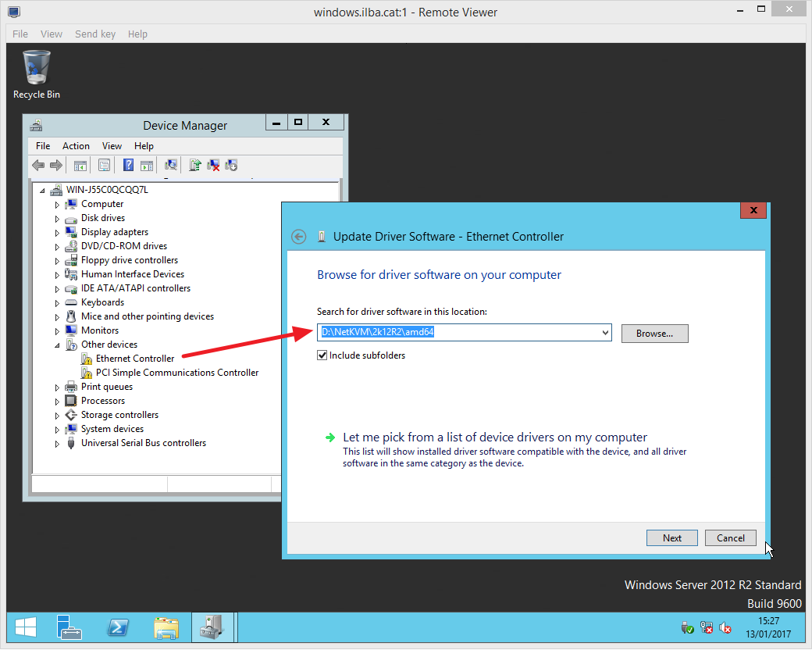Open the Properties toolbar icon in Device Manager

point(104,166)
